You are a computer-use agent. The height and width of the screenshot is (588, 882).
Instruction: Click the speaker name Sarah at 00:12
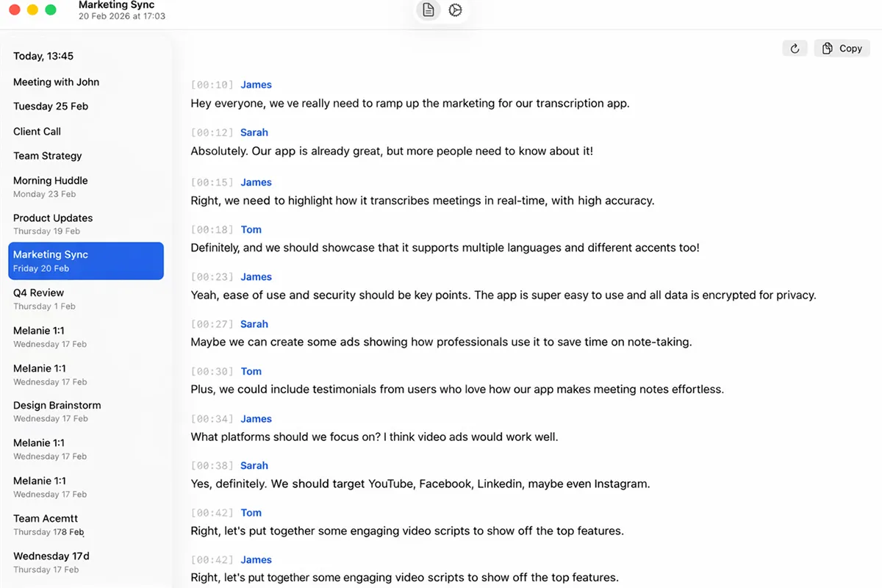point(254,132)
